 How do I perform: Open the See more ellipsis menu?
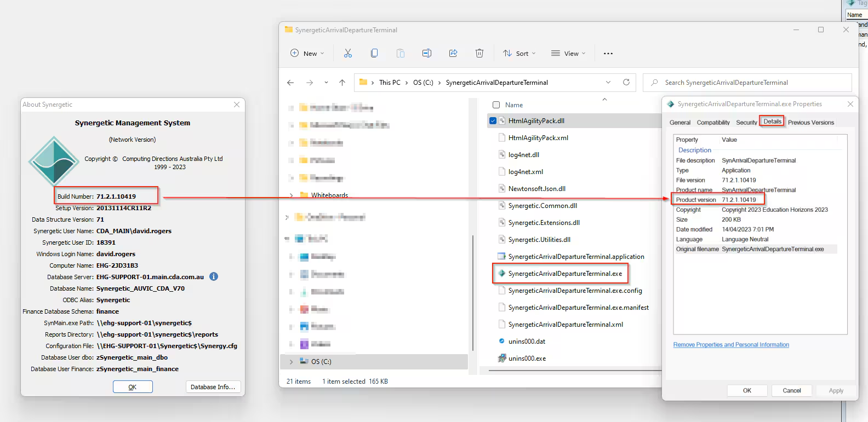[x=608, y=54]
